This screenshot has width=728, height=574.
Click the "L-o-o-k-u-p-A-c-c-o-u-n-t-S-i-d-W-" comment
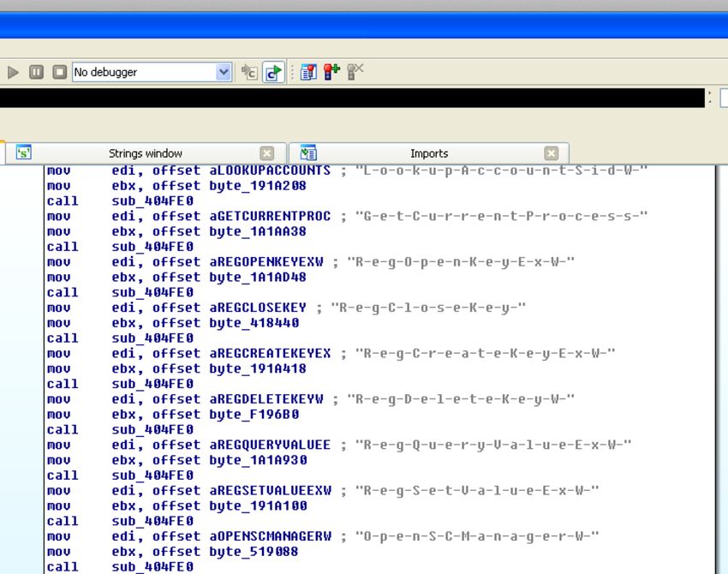tap(501, 170)
